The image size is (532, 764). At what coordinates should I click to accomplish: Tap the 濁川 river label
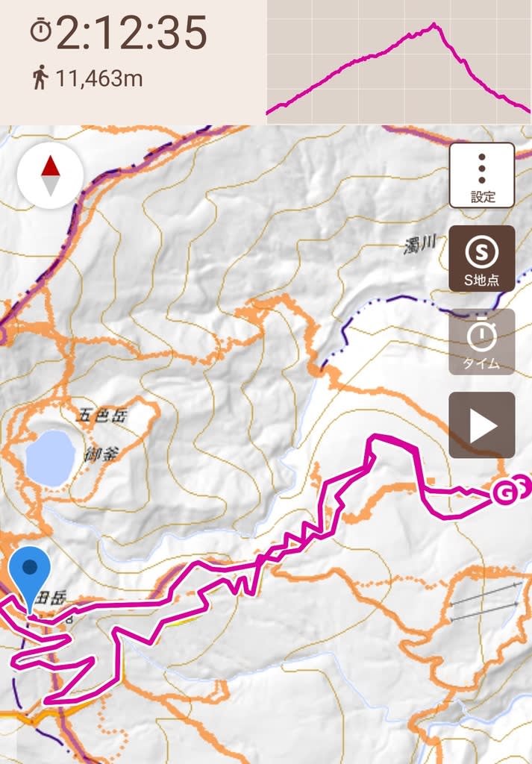tap(419, 244)
